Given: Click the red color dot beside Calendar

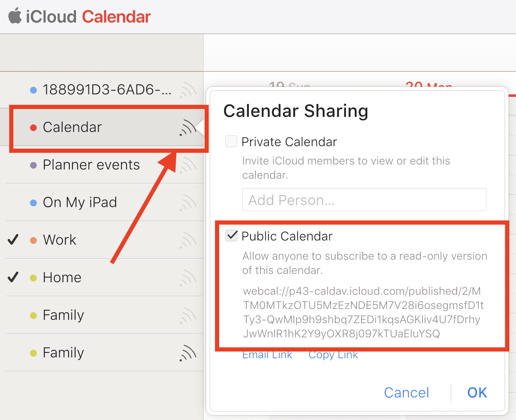Looking at the screenshot, I should point(33,128).
